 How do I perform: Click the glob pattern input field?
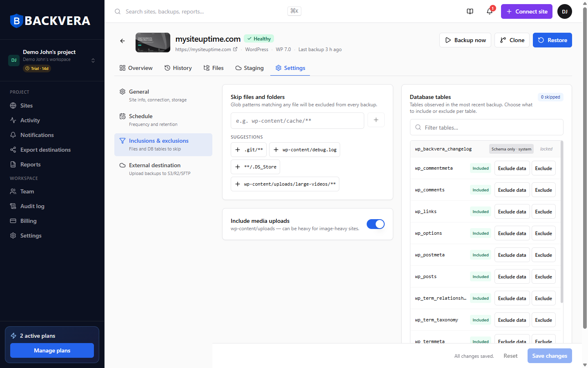click(297, 121)
